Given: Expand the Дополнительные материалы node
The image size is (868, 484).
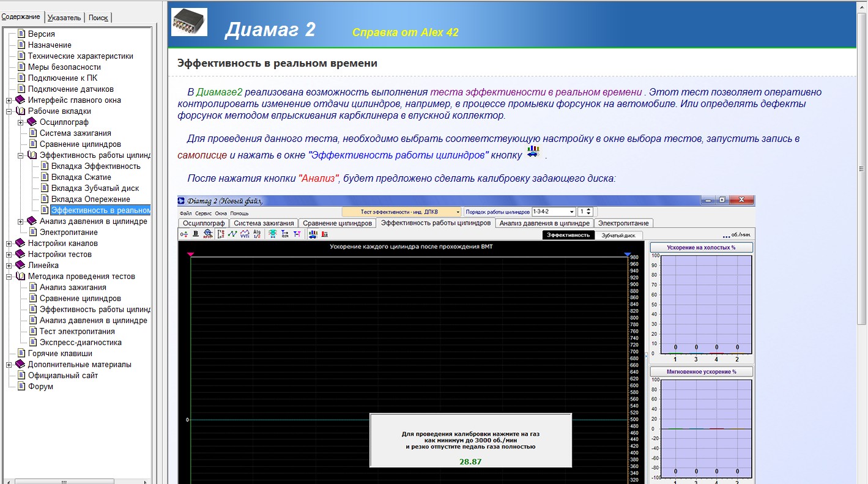Looking at the screenshot, I should click(9, 365).
